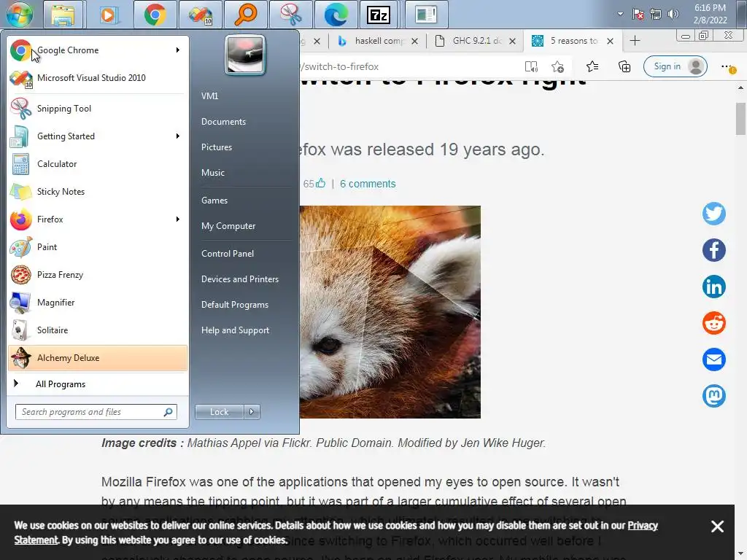Open the orange magnifying glass taskbar icon
The width and height of the screenshot is (747, 560).
tap(245, 15)
